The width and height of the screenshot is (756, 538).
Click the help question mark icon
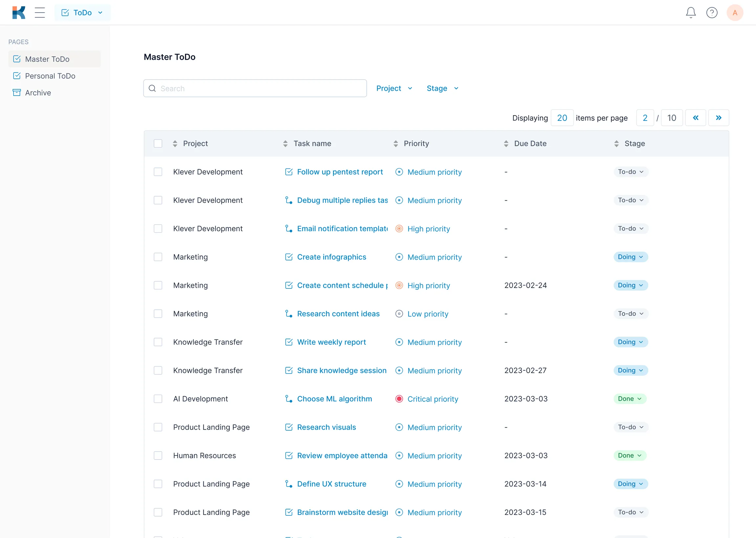pos(712,12)
